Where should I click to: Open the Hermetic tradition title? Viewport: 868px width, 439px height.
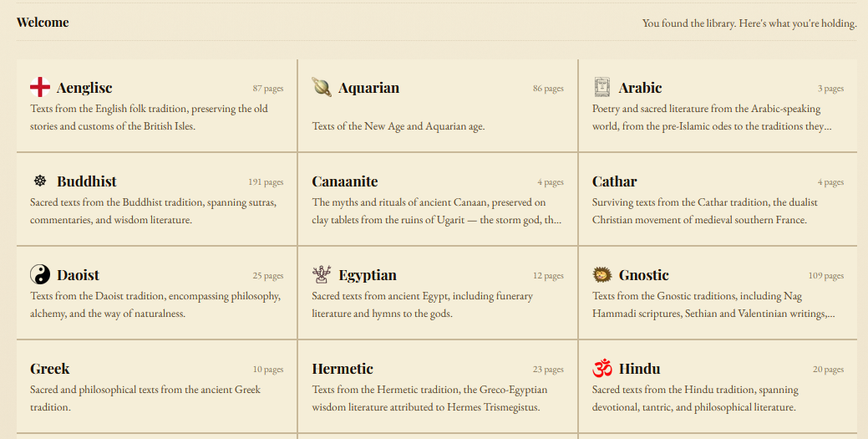click(x=343, y=369)
